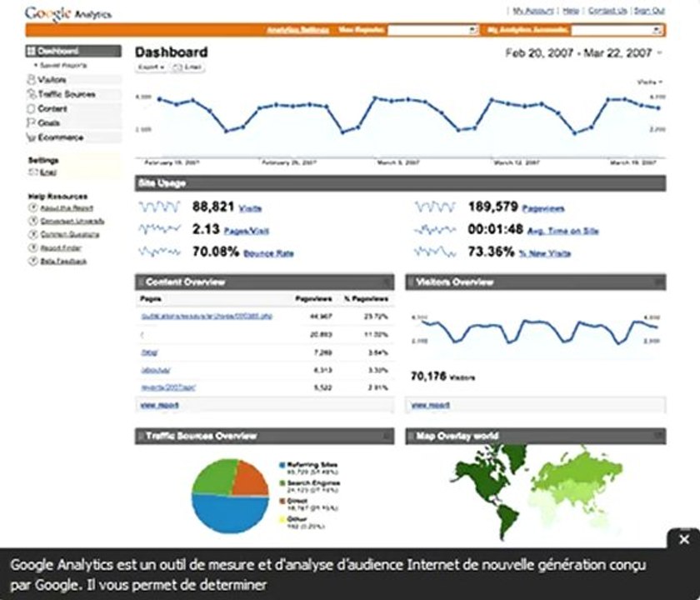Close the Map Overlay world widget
The width and height of the screenshot is (700, 600).
click(x=658, y=434)
